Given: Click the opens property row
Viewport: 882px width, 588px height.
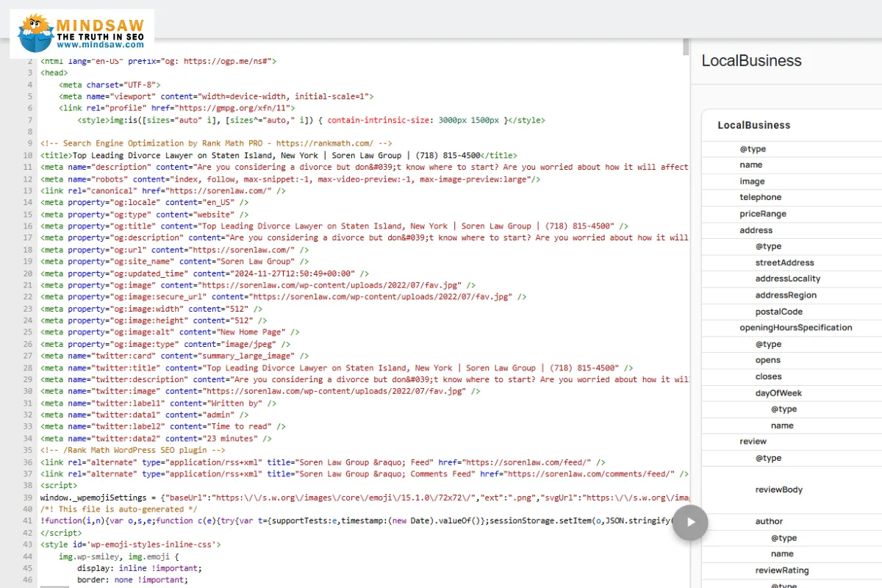Looking at the screenshot, I should coord(792,360).
